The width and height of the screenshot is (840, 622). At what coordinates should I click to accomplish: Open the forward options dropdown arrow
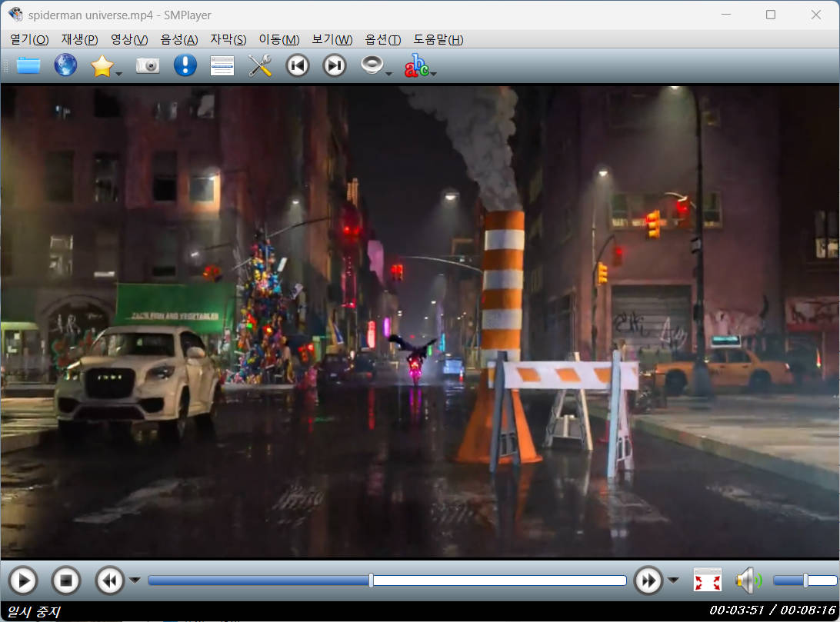click(x=673, y=580)
